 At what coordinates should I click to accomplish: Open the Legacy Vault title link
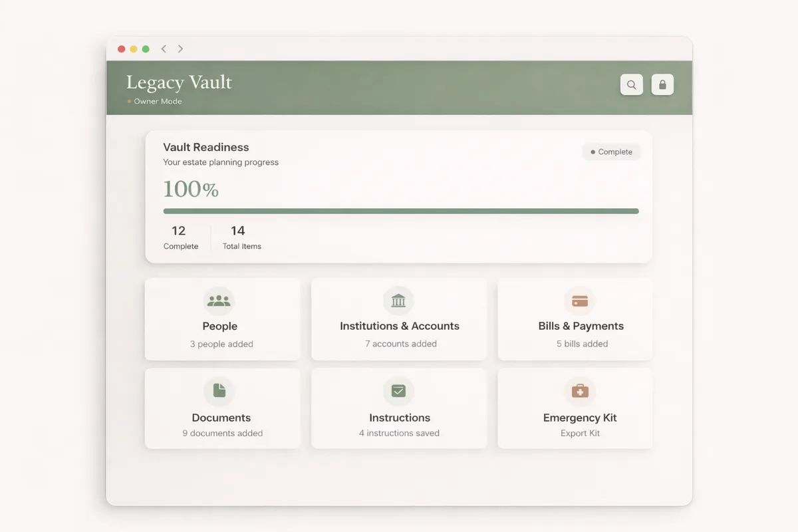click(178, 82)
